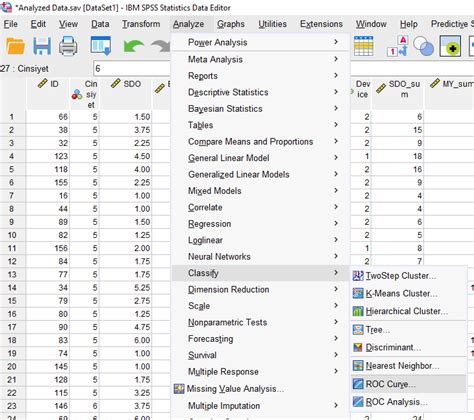Click Cinsiyet cell in row 23

(x=85, y=406)
